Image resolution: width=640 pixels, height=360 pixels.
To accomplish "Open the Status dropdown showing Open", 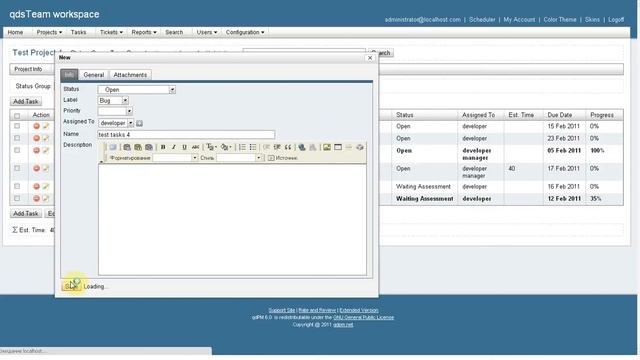I will [137, 89].
